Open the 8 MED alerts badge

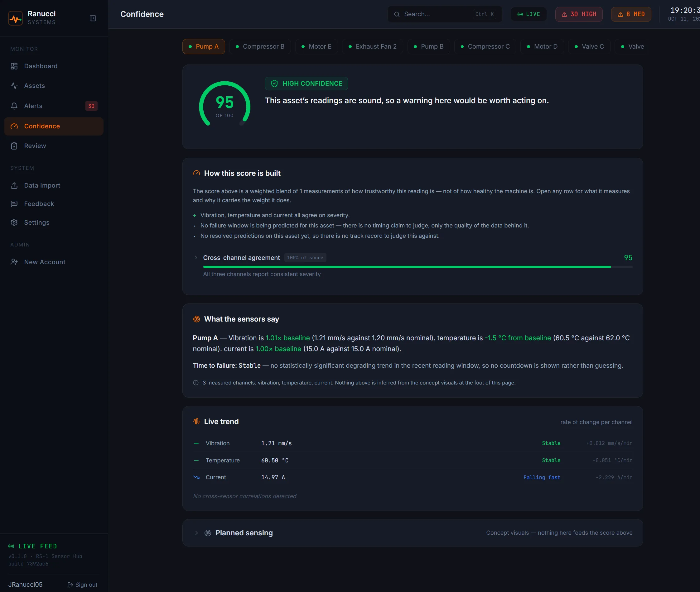click(x=631, y=14)
